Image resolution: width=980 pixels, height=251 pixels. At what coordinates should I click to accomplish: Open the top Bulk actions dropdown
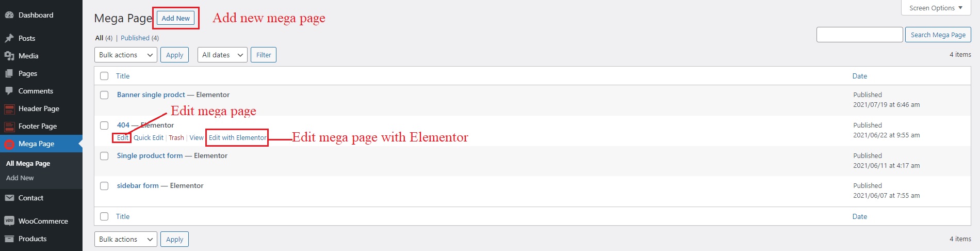pyautogui.click(x=126, y=55)
